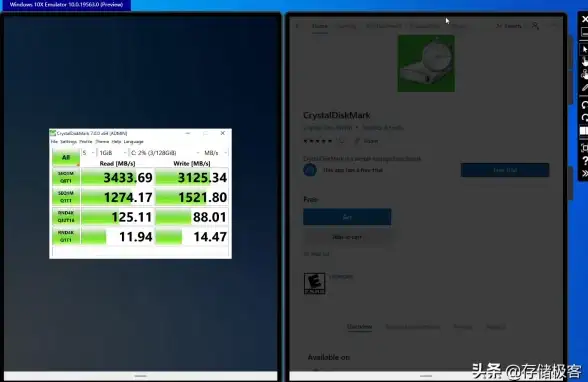Close the emulator with the X icon

click(584, 19)
